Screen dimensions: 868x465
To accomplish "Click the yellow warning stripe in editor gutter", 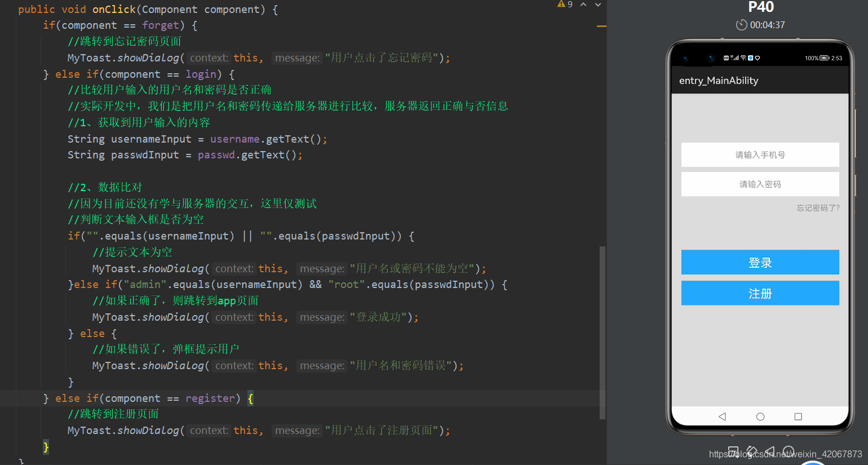I will [601, 26].
